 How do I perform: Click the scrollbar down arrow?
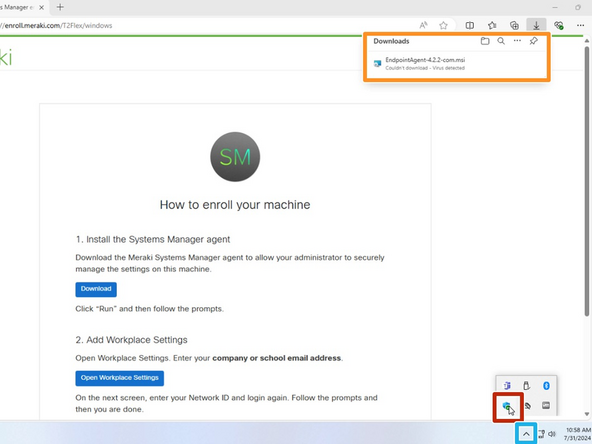click(x=587, y=414)
